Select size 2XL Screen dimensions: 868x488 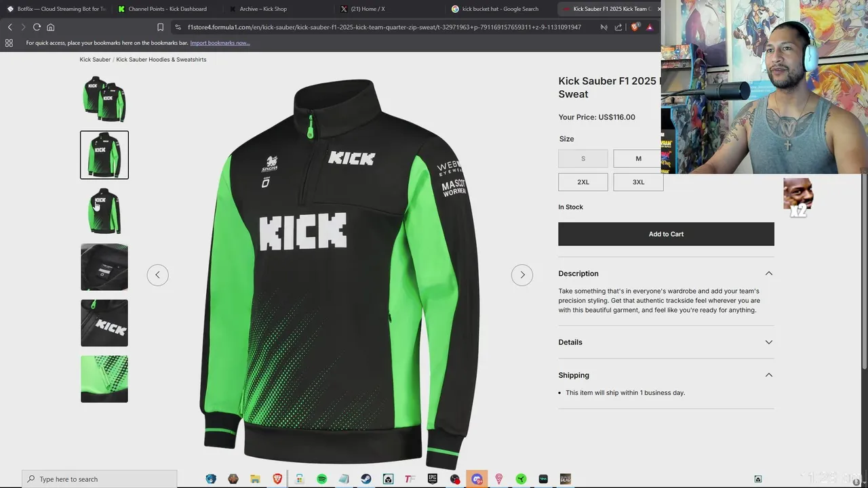pos(583,182)
